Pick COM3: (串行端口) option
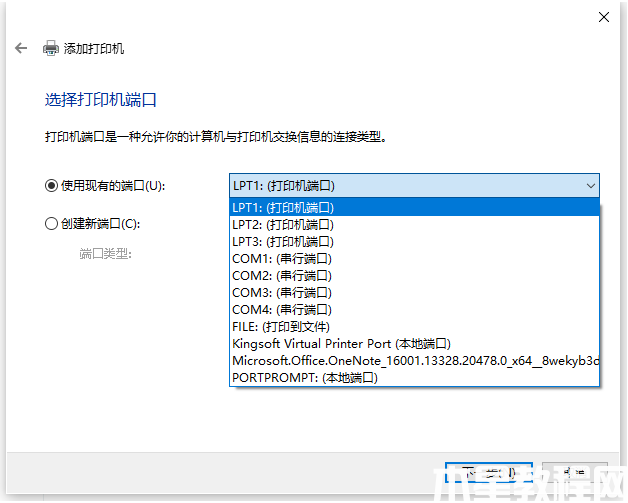 (414, 293)
